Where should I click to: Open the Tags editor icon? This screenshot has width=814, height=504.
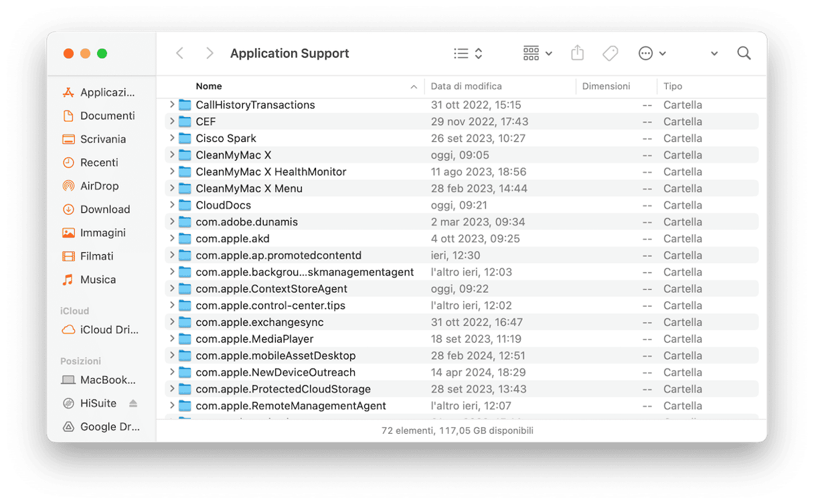click(x=610, y=54)
